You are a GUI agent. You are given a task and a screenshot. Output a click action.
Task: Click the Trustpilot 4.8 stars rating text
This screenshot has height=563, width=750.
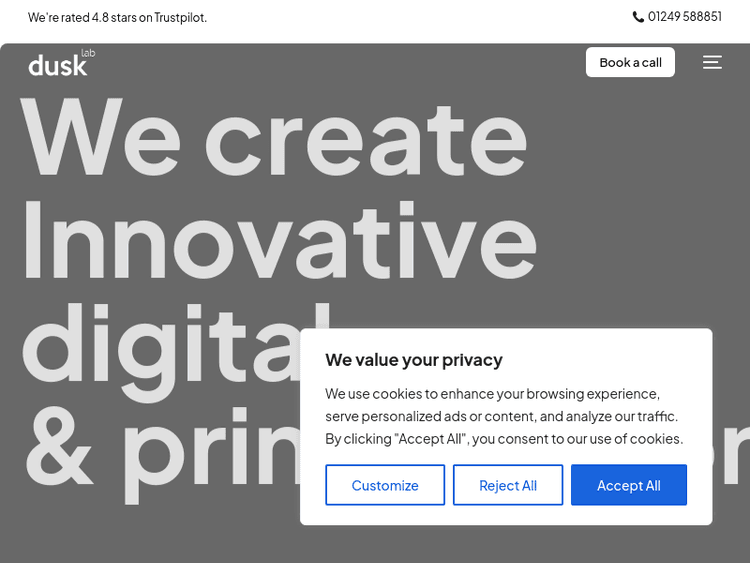pos(117,17)
